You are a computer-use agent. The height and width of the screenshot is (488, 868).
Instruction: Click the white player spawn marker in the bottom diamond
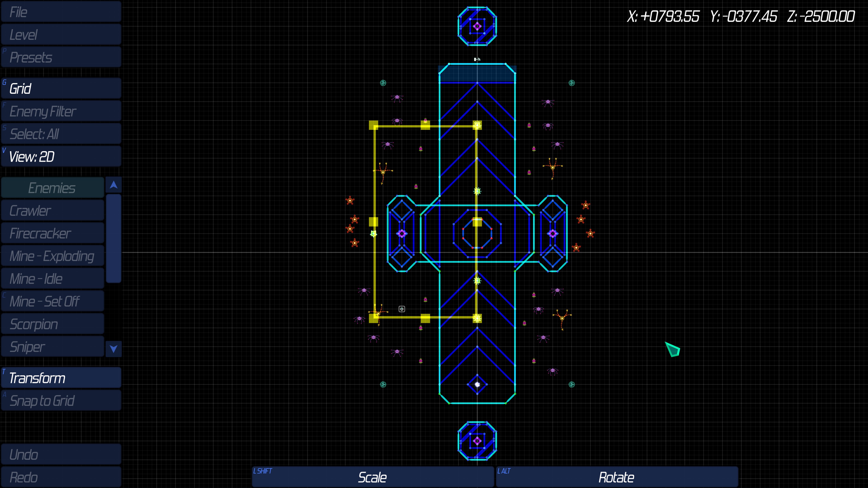pyautogui.click(x=477, y=384)
